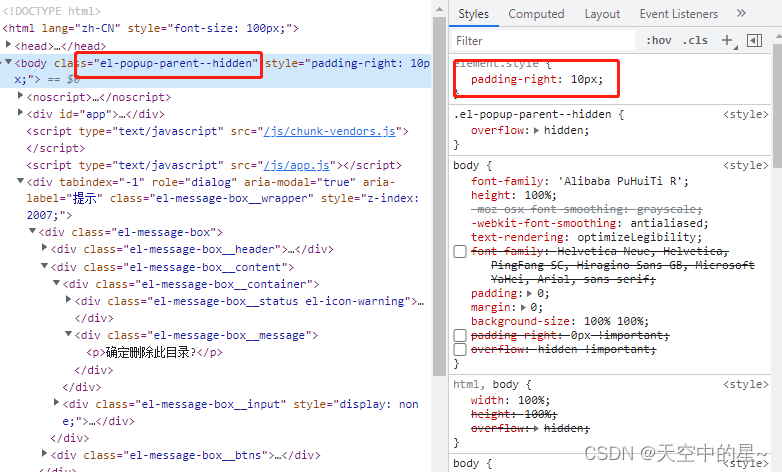This screenshot has height=472, width=782.
Task: Click the Filter styles input field
Action: coord(544,40)
